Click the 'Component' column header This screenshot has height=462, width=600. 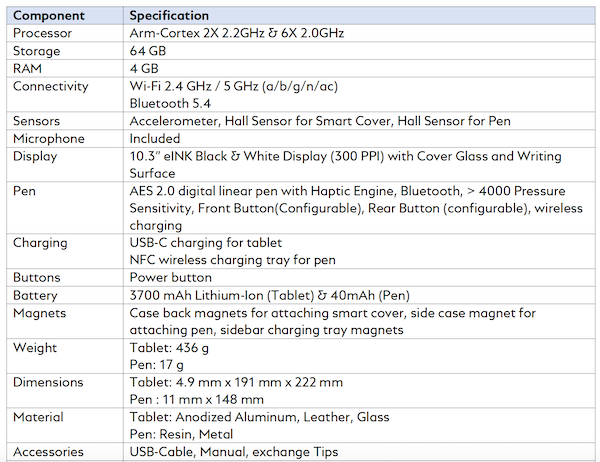point(49,16)
